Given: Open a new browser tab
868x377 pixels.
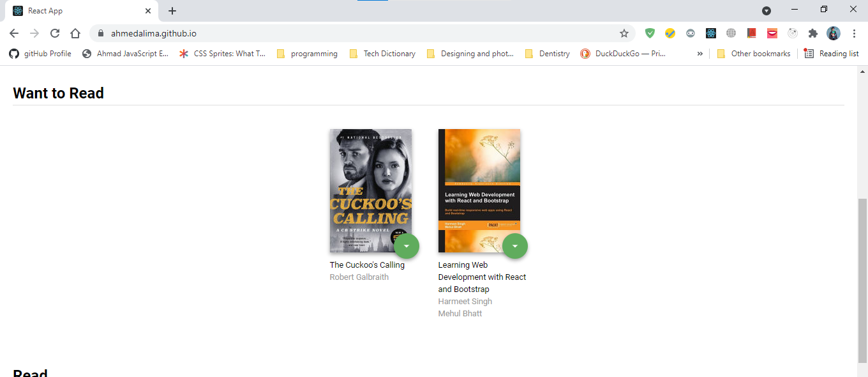Looking at the screenshot, I should point(172,11).
